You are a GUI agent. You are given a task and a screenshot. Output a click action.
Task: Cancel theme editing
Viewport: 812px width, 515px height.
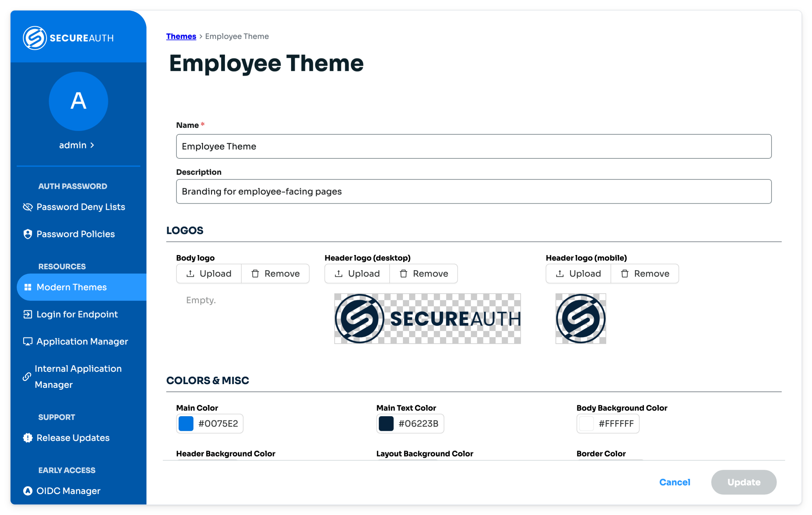point(675,483)
